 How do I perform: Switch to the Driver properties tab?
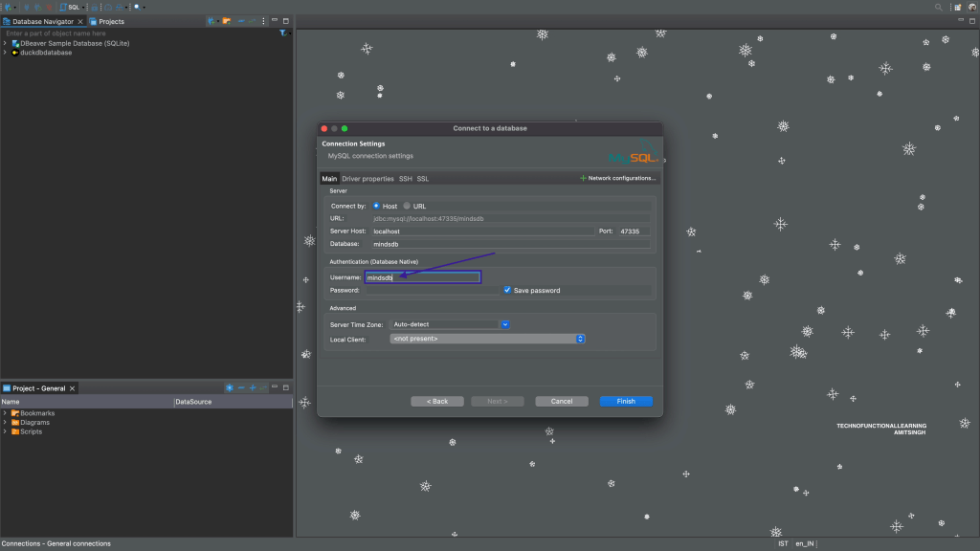coord(367,179)
